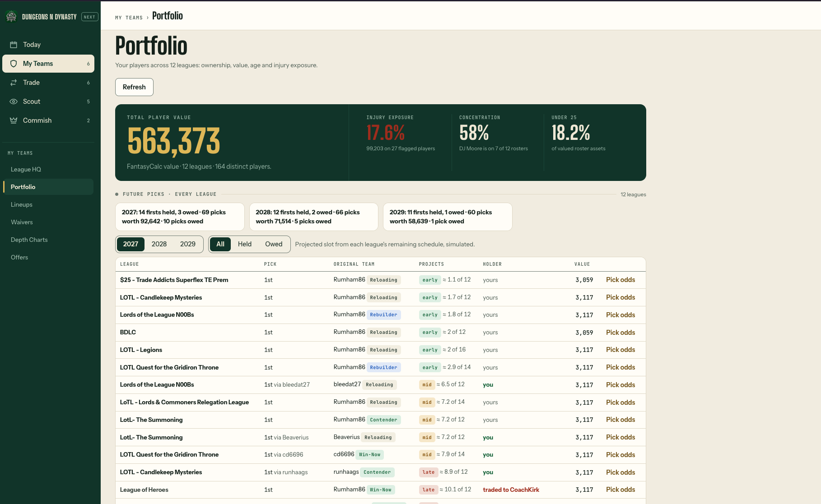Switch the year toggle to 2029
The image size is (821, 504).
(x=188, y=244)
